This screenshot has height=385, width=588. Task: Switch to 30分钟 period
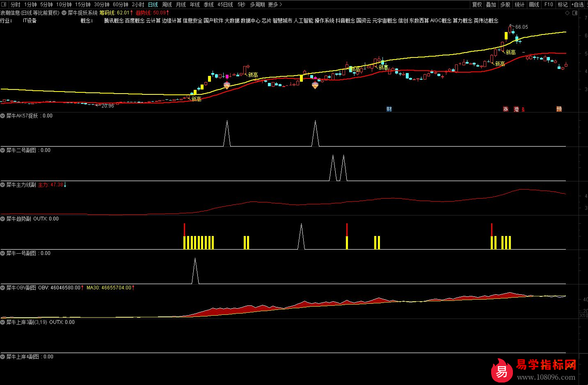click(x=102, y=5)
